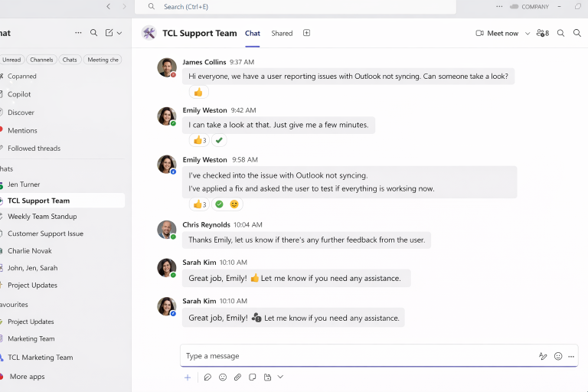This screenshot has width=588, height=392.
Task: Click the checkmark reaction on Emily's 9:42 message
Action: (219, 140)
